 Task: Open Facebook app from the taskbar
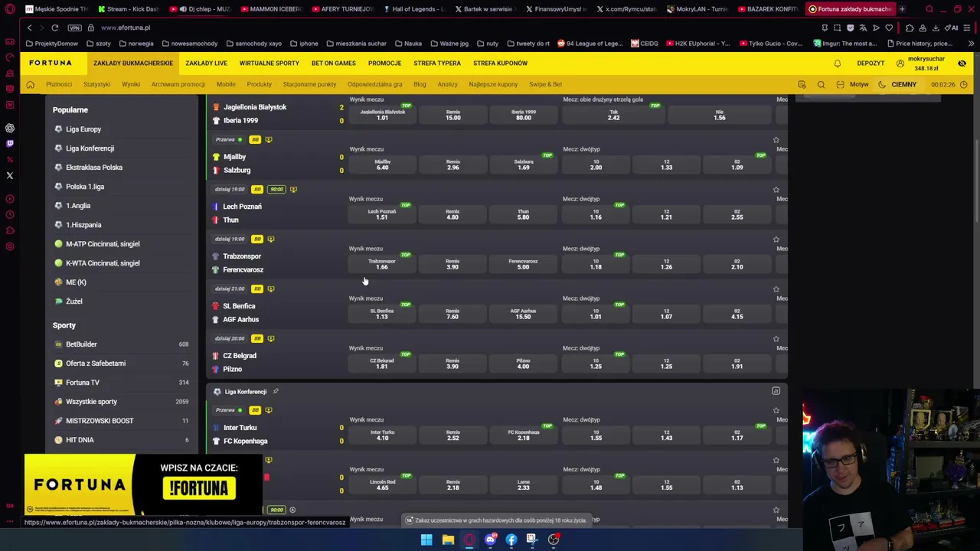(511, 540)
